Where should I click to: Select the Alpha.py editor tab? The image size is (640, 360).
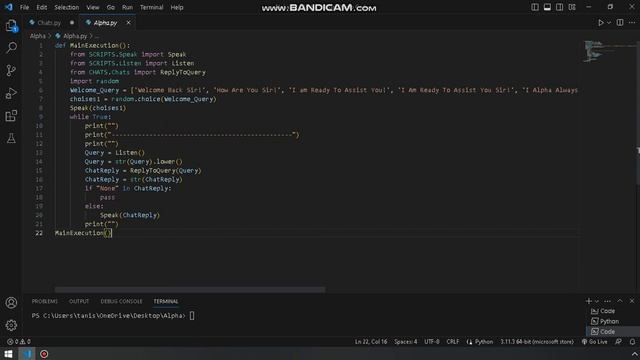pyautogui.click(x=105, y=23)
